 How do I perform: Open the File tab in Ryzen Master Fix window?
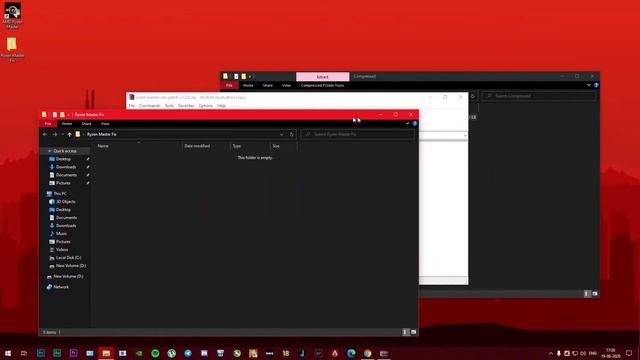point(48,124)
